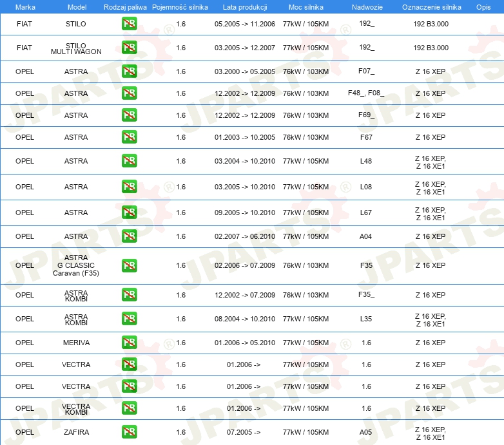Select the fuel icon in the ASTRA G CLASSIC Caravan row

pyautogui.click(x=129, y=265)
